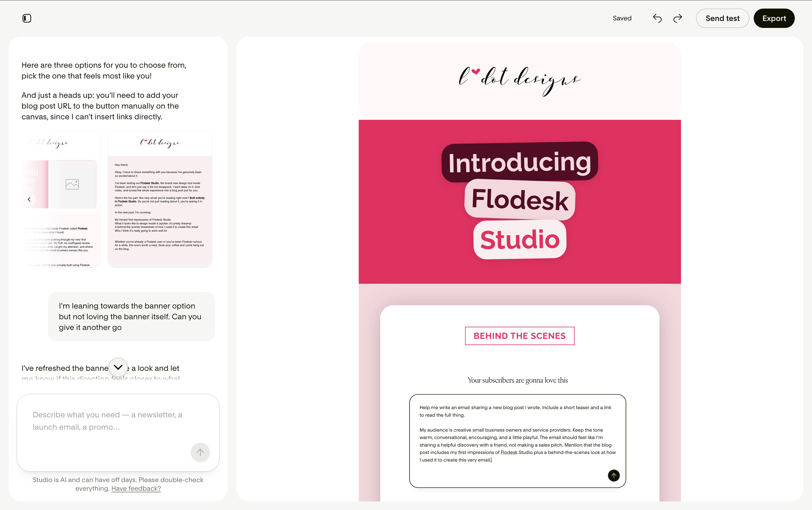Jump to latest message with down chevron

118,367
